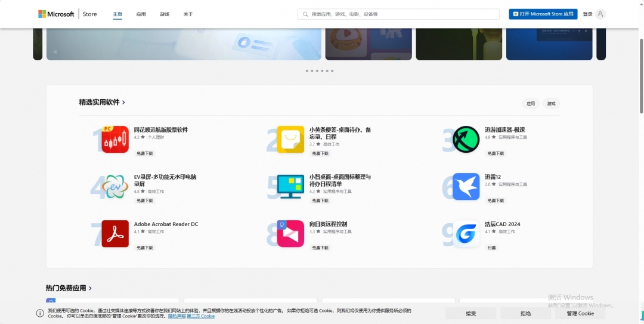Open the 小智桌面-桌面图标整理 title
The width and height of the screenshot is (644, 324).
tap(340, 181)
